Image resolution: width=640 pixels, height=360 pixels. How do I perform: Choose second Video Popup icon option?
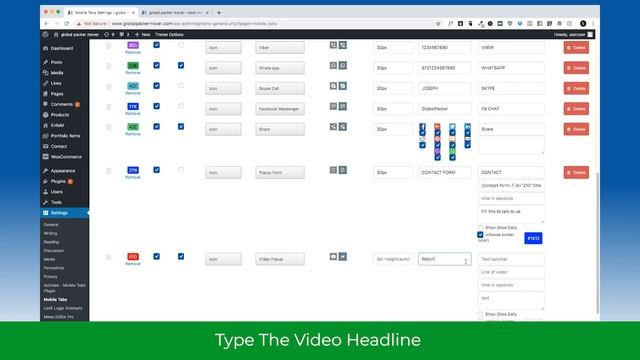pos(343,256)
